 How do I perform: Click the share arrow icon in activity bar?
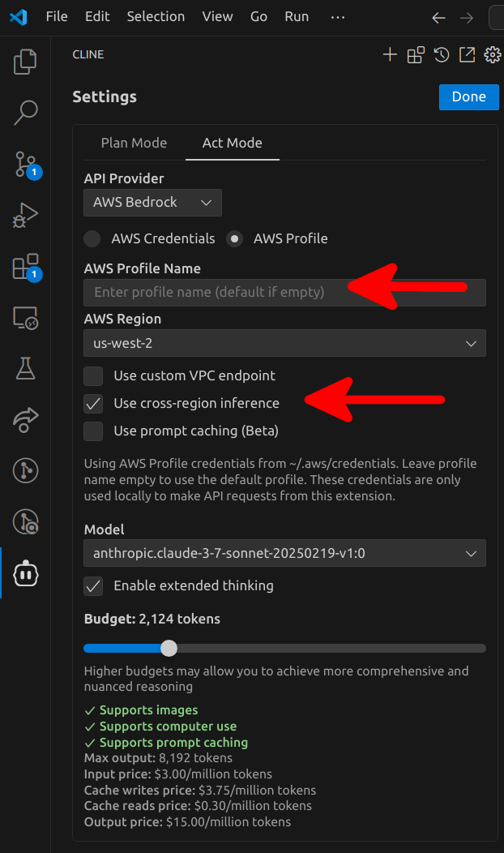click(x=25, y=419)
